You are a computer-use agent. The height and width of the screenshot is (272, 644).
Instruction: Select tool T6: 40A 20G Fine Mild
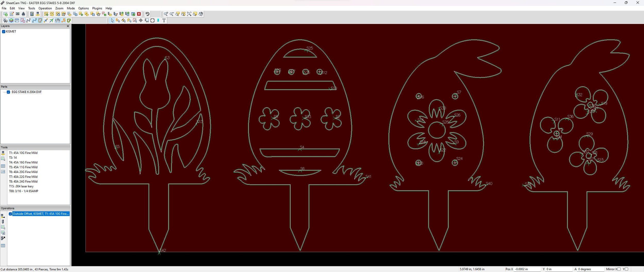(23, 172)
